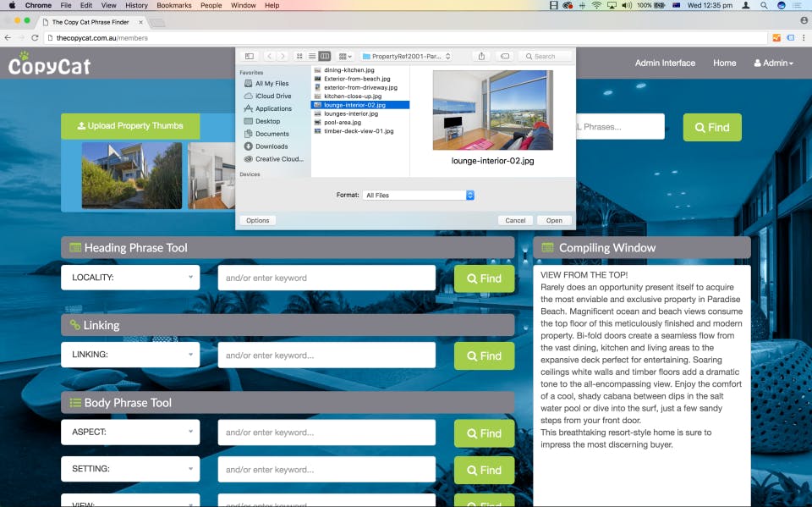Reload the page in Chrome
This screenshot has height=507, width=812.
pos(35,38)
